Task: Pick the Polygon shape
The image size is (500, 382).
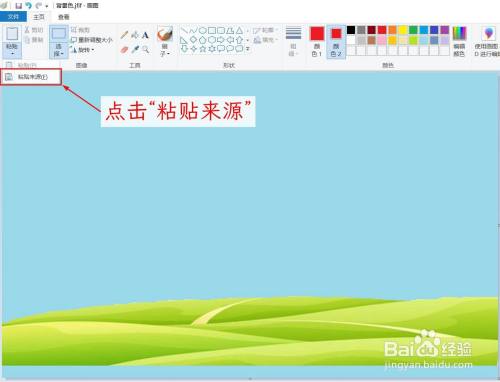Action: [230, 31]
